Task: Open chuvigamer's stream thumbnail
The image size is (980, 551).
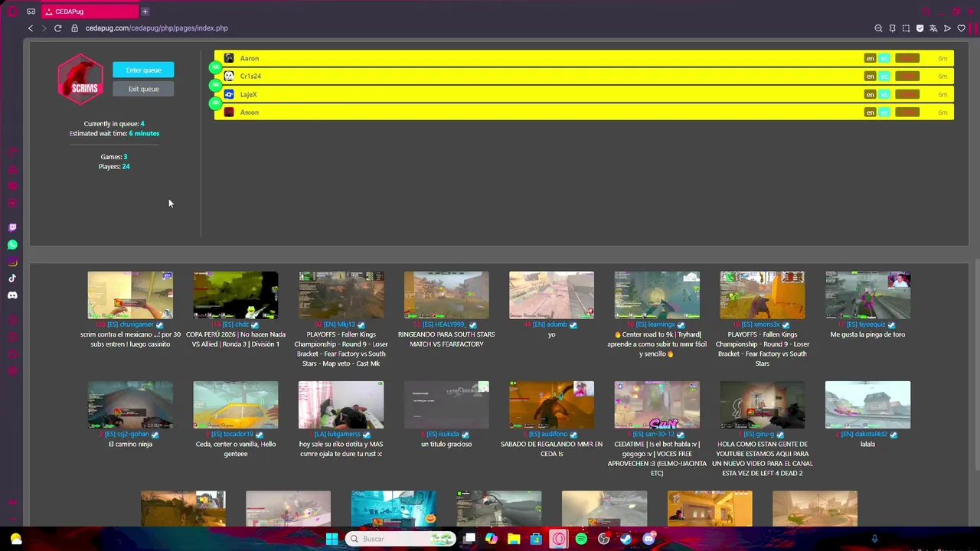Action: (130, 295)
